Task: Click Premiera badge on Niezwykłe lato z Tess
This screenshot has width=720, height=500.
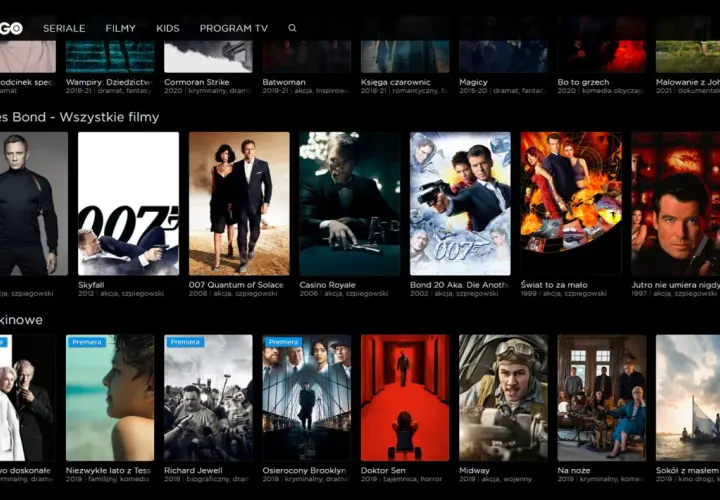Action: tap(86, 342)
